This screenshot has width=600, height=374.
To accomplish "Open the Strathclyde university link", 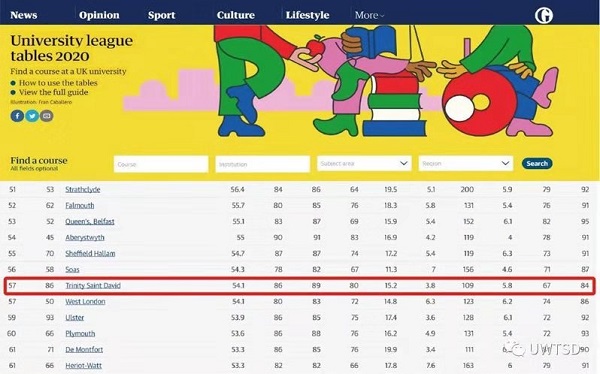I will (x=83, y=189).
